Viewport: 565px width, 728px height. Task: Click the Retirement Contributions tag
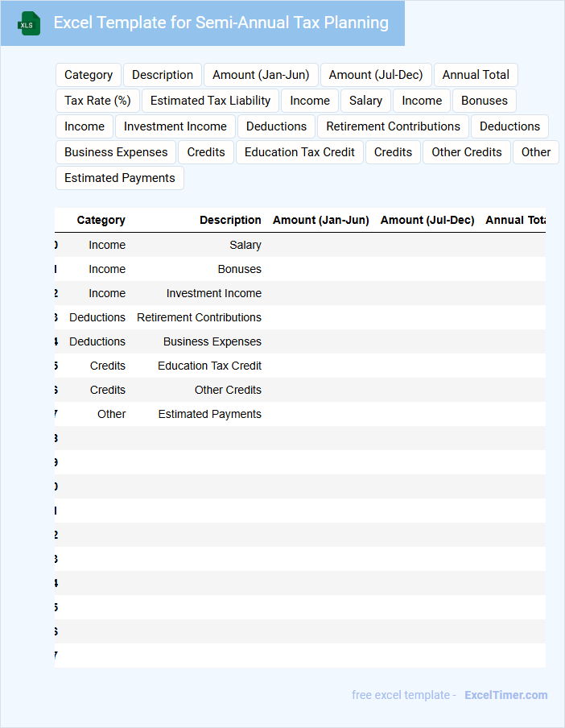click(x=393, y=126)
